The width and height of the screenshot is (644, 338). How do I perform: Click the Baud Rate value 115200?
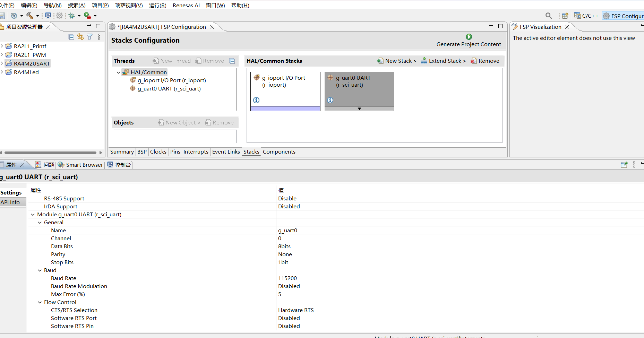pos(287,278)
